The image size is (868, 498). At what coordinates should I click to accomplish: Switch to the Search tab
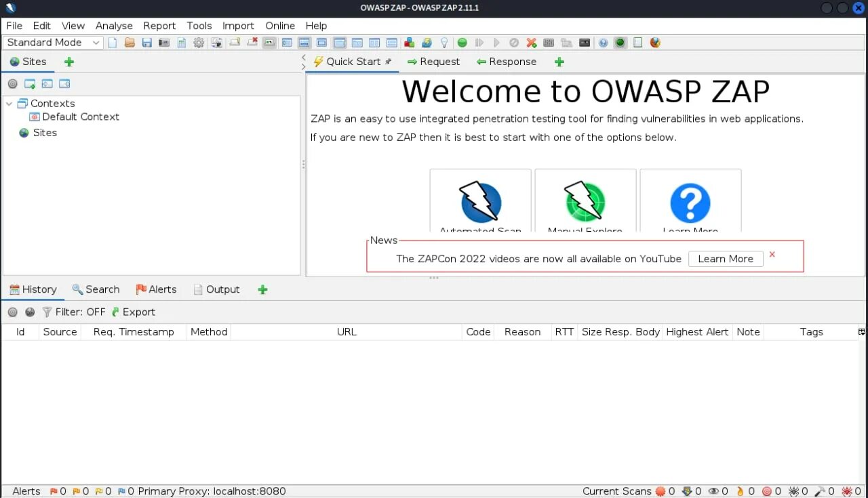click(96, 289)
